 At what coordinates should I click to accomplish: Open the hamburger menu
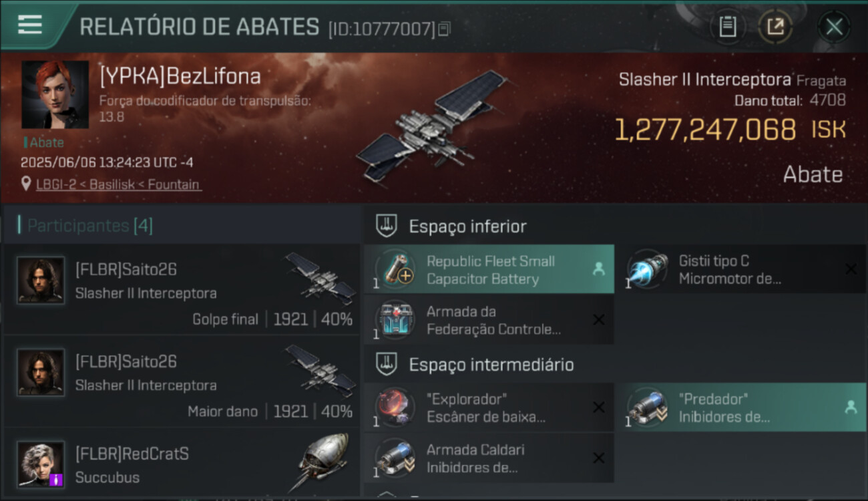30,25
